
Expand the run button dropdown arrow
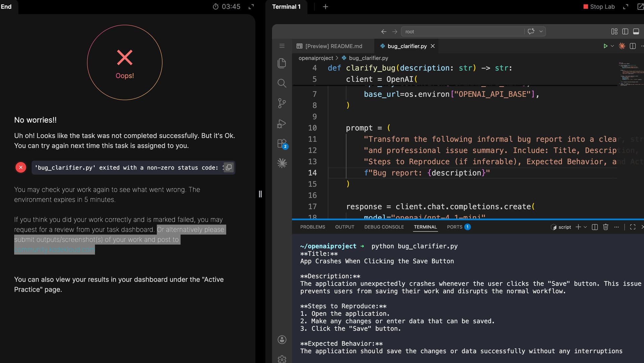click(x=612, y=46)
